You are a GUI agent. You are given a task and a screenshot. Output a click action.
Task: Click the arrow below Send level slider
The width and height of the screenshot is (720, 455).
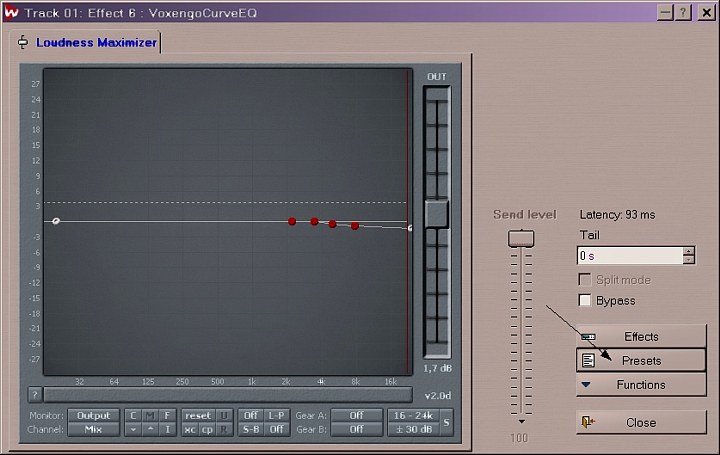pos(521,421)
